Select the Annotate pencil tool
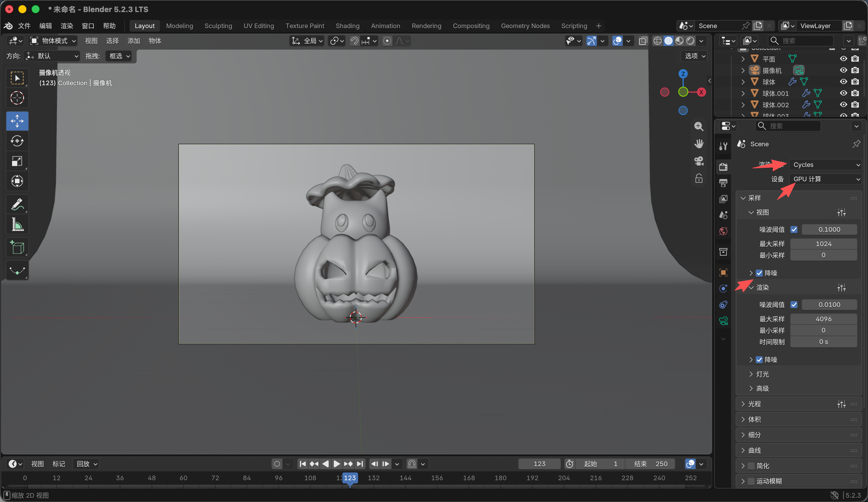 (17, 205)
